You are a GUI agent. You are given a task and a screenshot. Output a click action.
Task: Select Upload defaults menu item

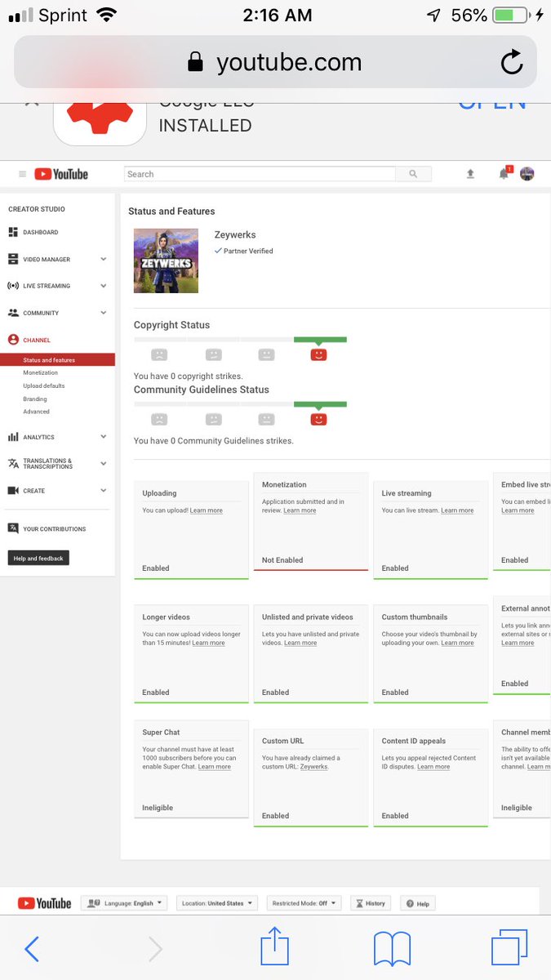tap(43, 385)
